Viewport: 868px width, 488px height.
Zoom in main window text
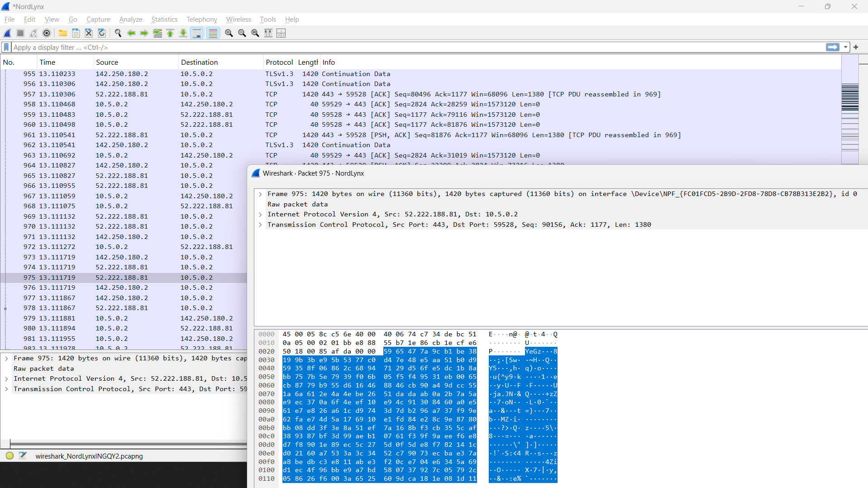229,33
